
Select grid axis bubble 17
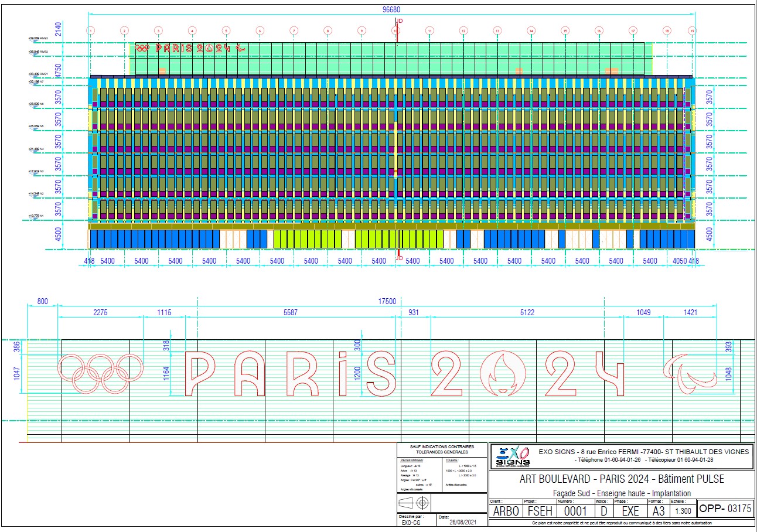click(633, 30)
